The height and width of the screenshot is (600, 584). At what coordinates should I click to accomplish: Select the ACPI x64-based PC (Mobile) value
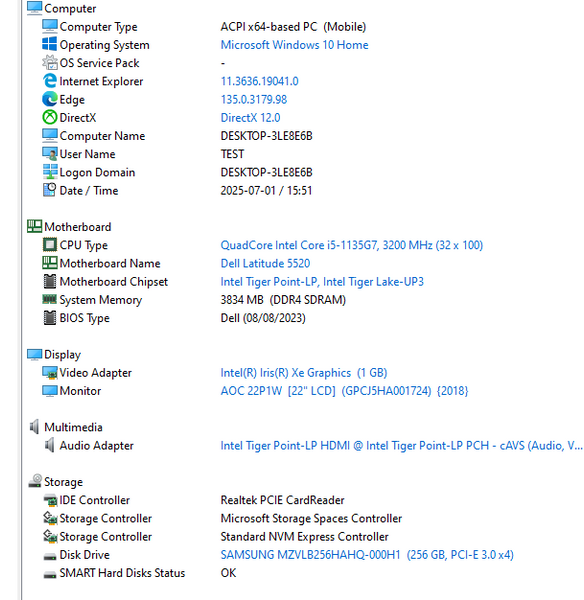pos(293,27)
